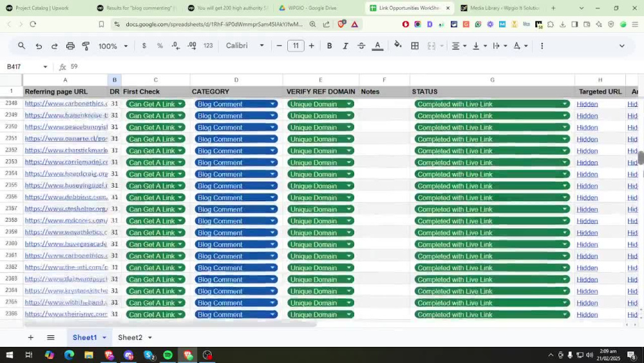Open the fill color picker
This screenshot has height=363, width=644.
click(x=397, y=45)
